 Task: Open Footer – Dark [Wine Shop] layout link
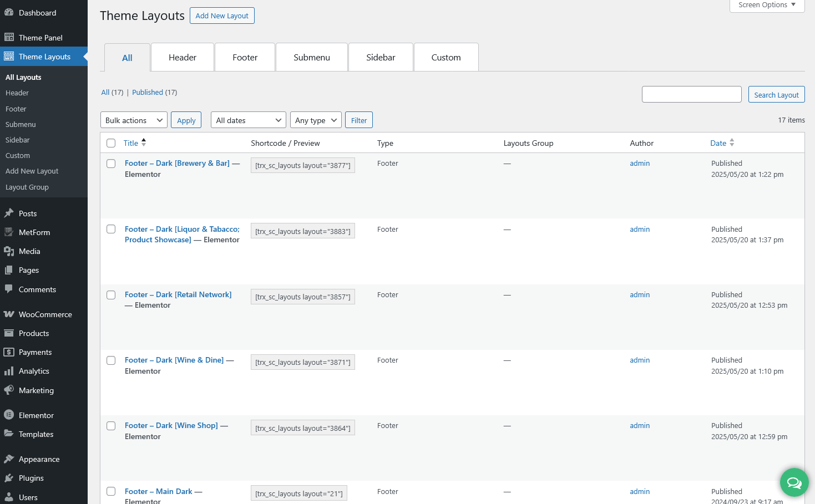pos(171,425)
